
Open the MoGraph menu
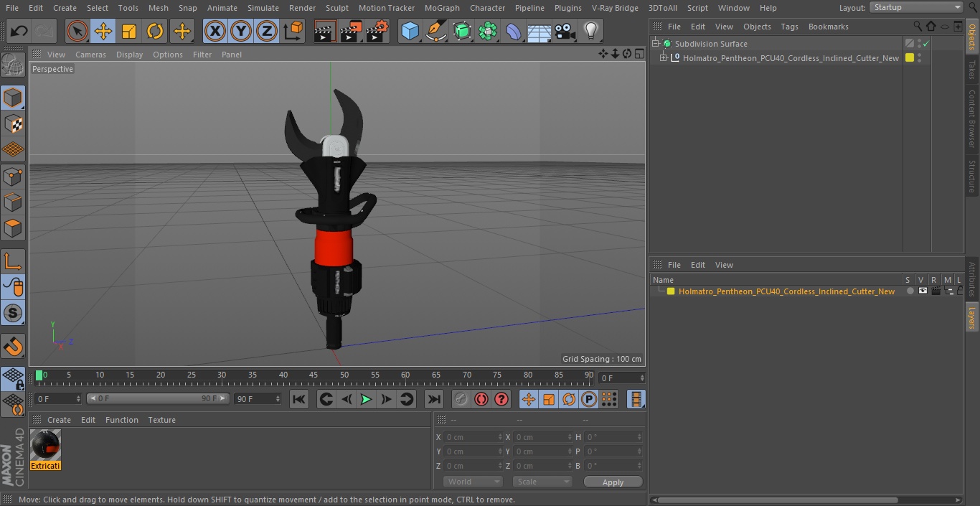pyautogui.click(x=442, y=8)
